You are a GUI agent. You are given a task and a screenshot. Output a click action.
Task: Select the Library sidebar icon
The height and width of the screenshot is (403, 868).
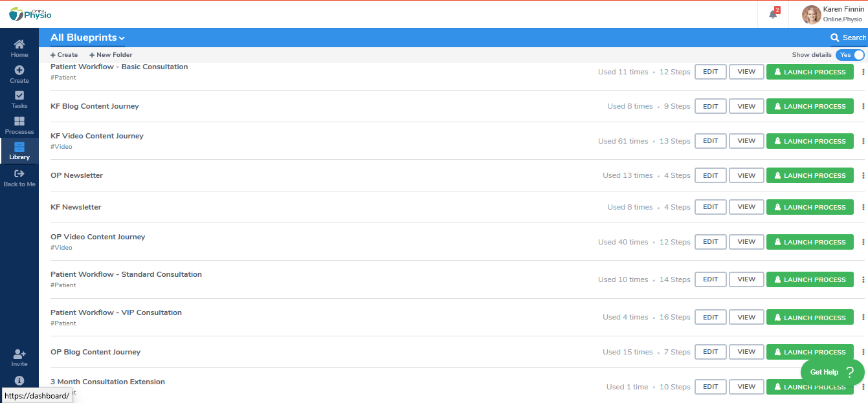click(19, 148)
